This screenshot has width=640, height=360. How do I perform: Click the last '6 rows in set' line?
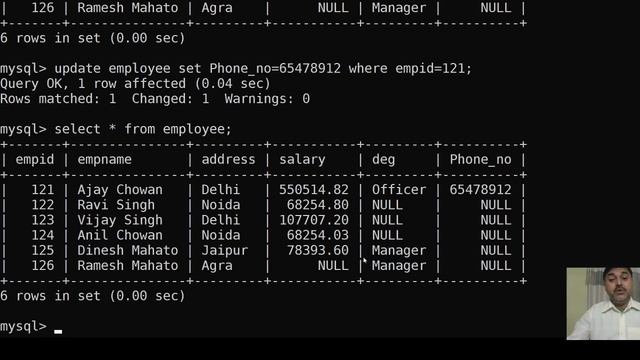point(93,296)
